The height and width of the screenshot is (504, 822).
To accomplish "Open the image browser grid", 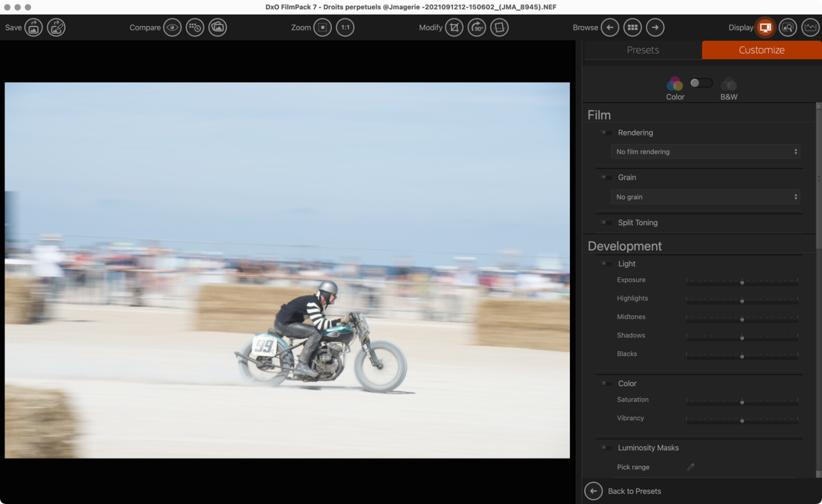I will click(633, 27).
